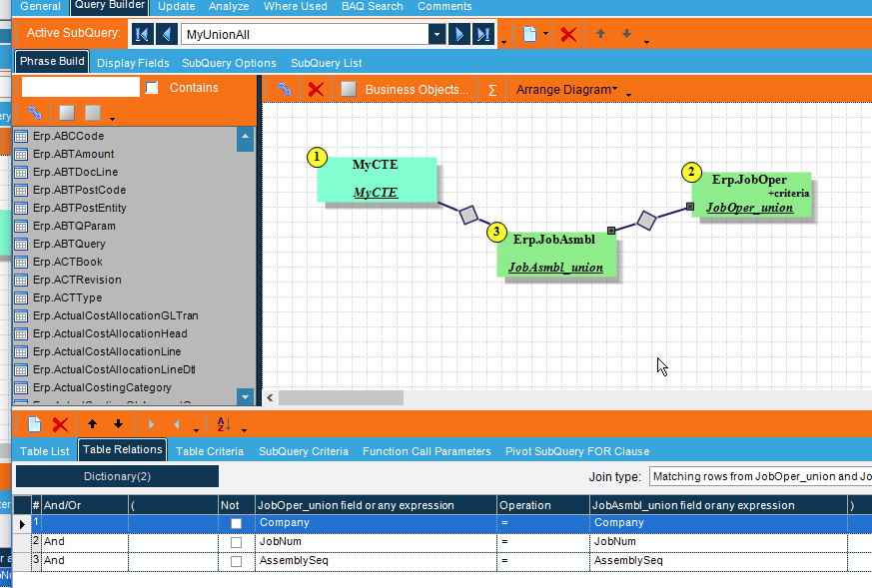
Task: Go to next subquery arrow
Action: click(458, 35)
